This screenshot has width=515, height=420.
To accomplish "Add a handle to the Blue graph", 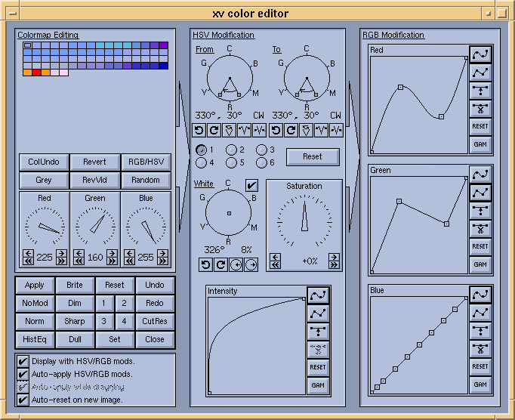I will (480, 330).
